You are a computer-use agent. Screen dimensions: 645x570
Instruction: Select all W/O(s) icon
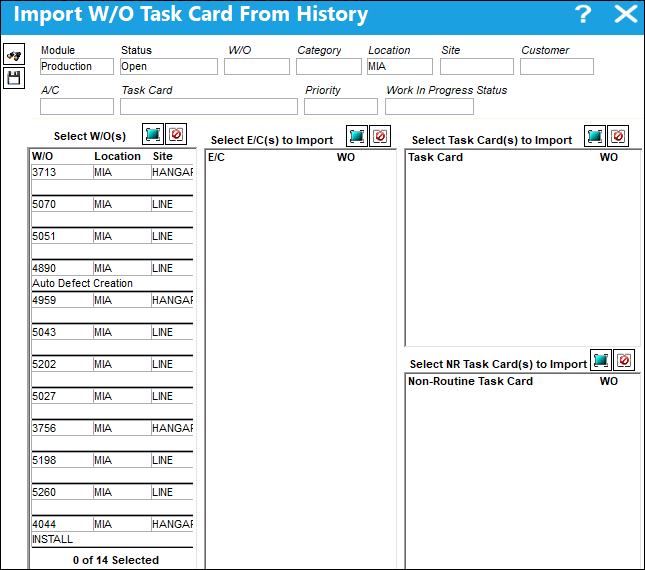click(x=153, y=134)
